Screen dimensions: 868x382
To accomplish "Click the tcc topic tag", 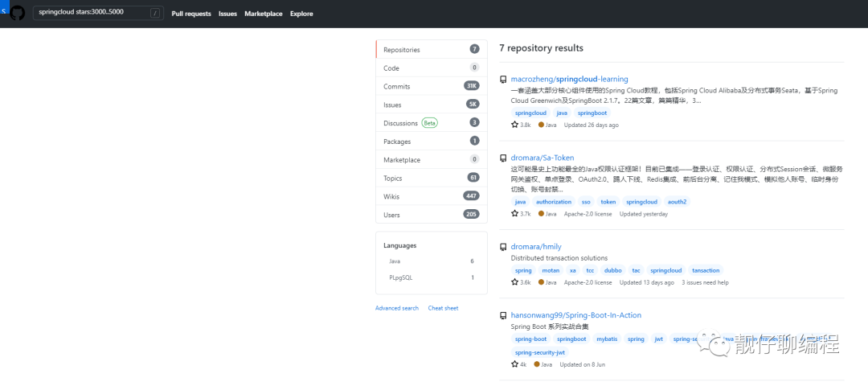I will (590, 270).
